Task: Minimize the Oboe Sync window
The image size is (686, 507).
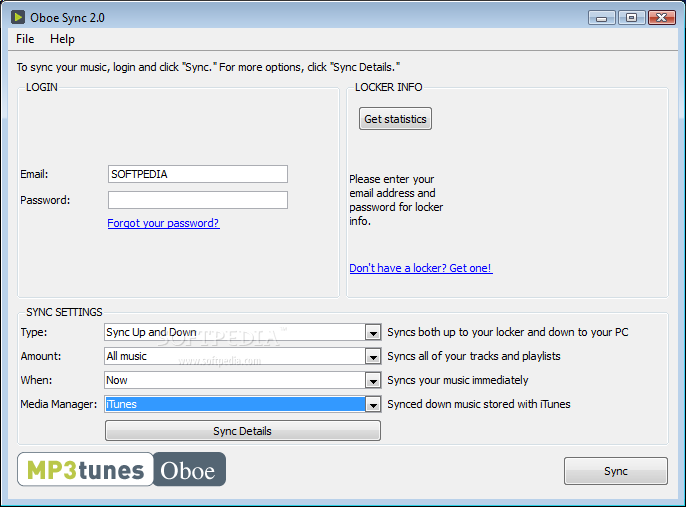Action: [602, 18]
